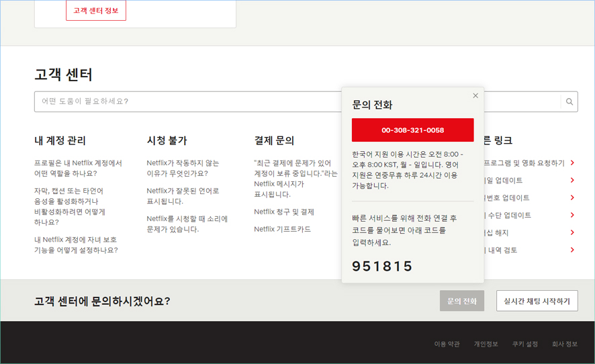This screenshot has width=595, height=364.
Task: Open 개인정보 in the footer
Action: coord(486,344)
